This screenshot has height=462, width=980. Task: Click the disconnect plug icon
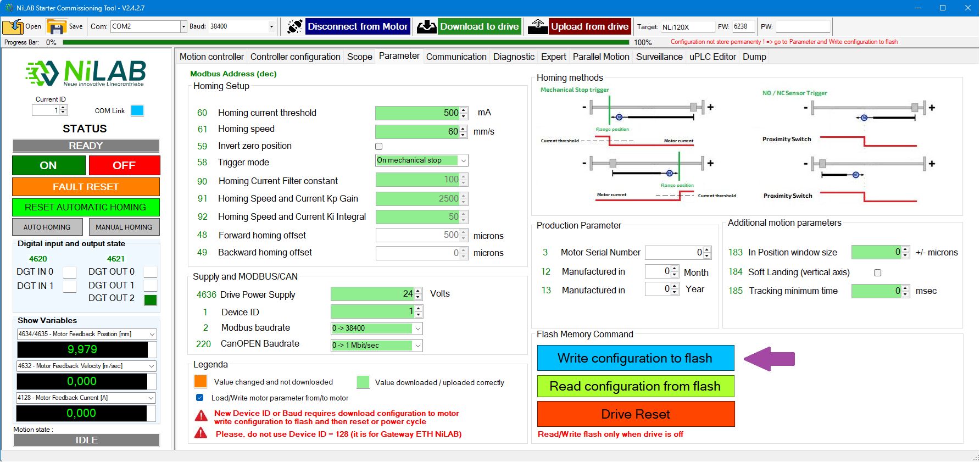294,26
